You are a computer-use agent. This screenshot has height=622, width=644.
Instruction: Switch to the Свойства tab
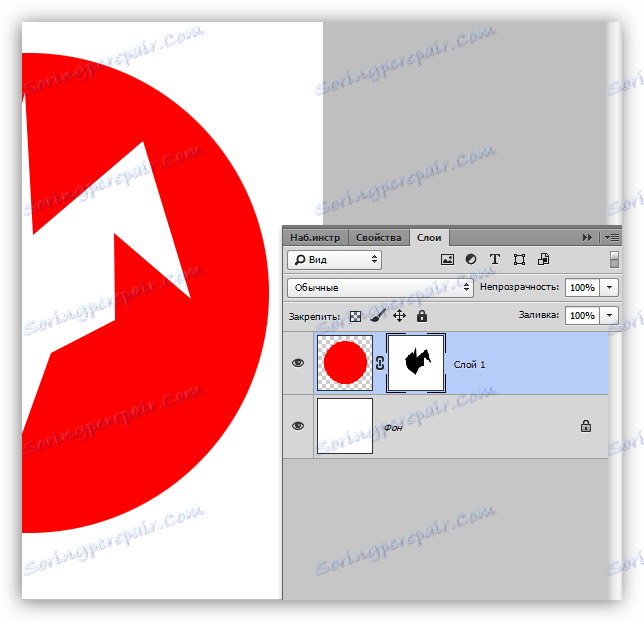[x=378, y=237]
